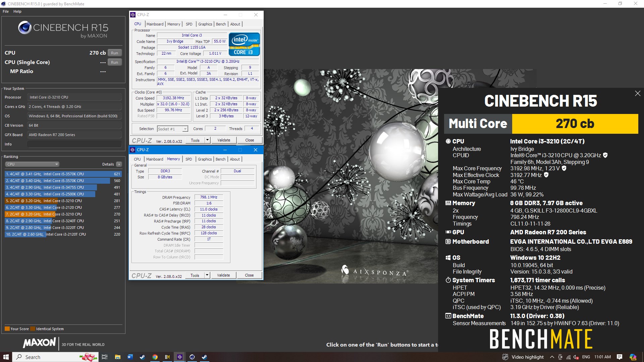Click the NHL Video highlight widget icon
Viewport: 644px width, 362px height.
(505, 357)
